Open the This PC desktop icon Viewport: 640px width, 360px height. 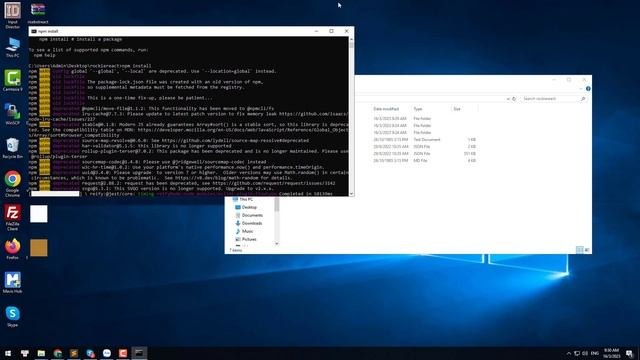click(12, 48)
